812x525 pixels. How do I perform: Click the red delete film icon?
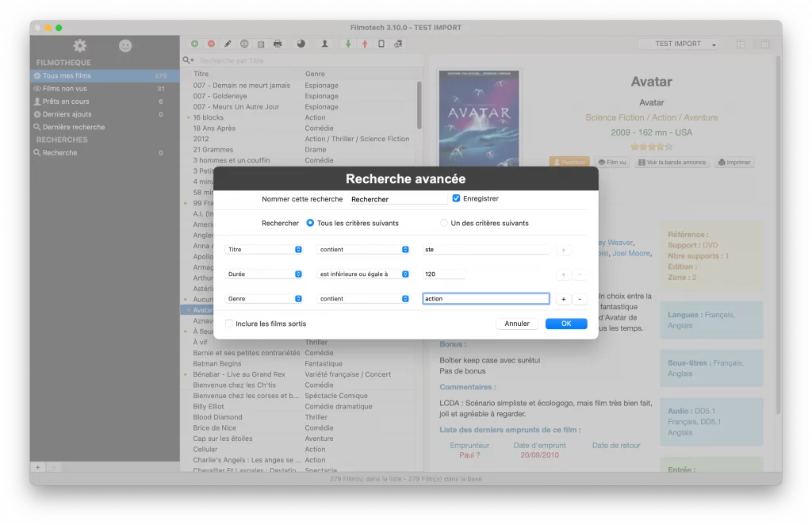pyautogui.click(x=211, y=44)
